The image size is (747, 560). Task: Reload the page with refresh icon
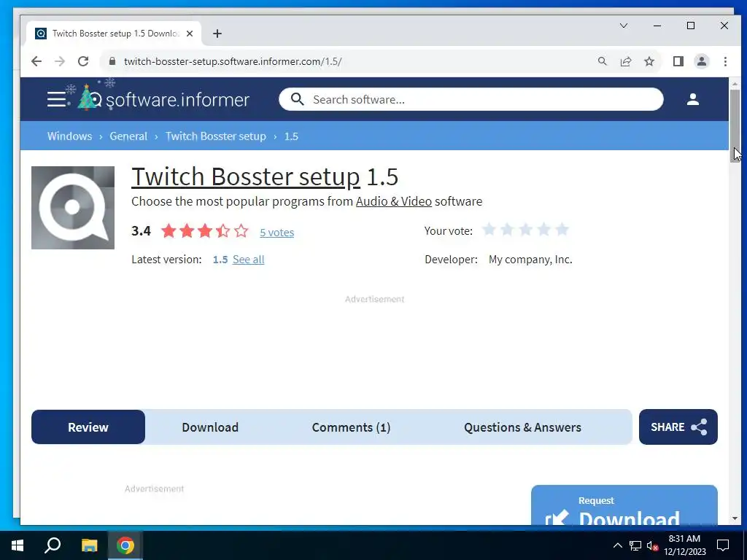tap(83, 61)
